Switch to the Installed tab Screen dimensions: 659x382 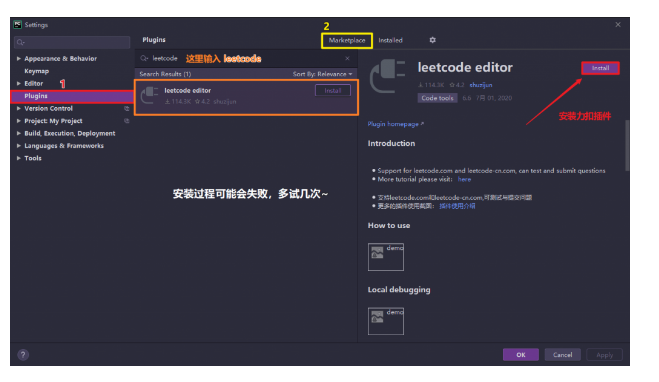coord(390,40)
